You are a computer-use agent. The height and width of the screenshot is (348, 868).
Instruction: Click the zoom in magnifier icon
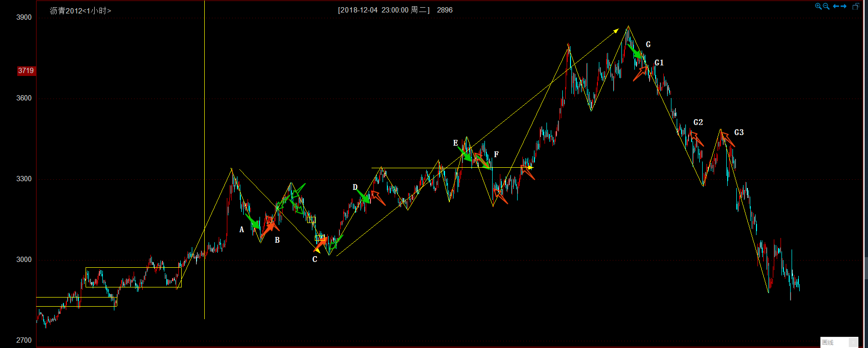point(818,6)
